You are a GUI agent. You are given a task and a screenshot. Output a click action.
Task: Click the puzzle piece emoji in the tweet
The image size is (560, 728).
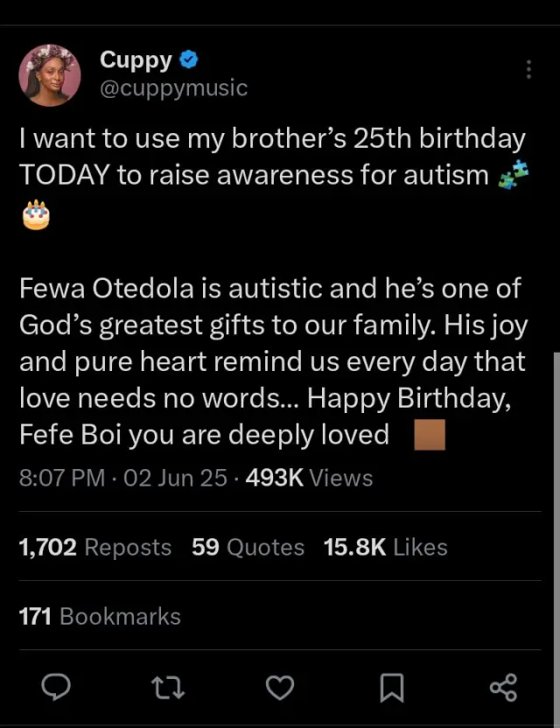pyautogui.click(x=513, y=175)
